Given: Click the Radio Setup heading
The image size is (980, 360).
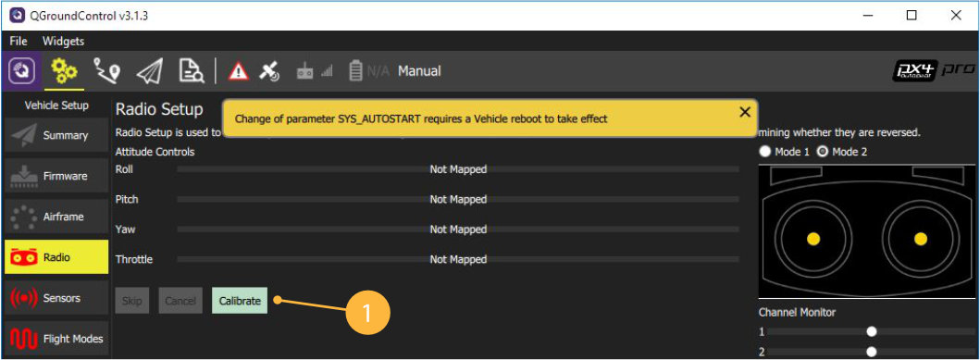Looking at the screenshot, I should (159, 109).
